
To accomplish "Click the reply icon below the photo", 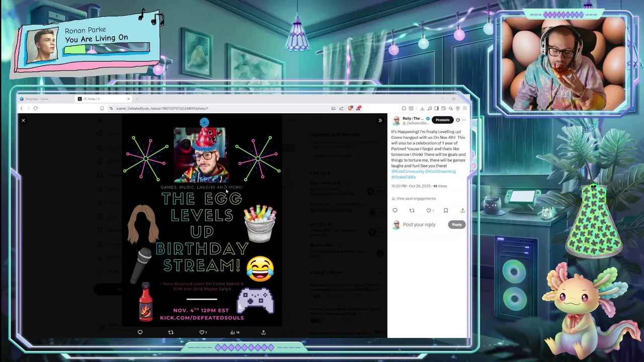I will tap(140, 332).
